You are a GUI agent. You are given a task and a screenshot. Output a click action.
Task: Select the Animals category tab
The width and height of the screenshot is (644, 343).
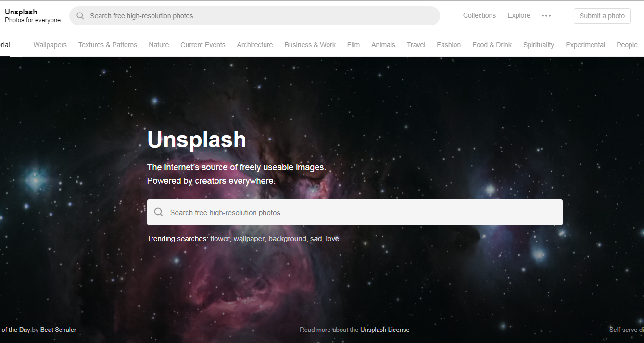click(383, 45)
